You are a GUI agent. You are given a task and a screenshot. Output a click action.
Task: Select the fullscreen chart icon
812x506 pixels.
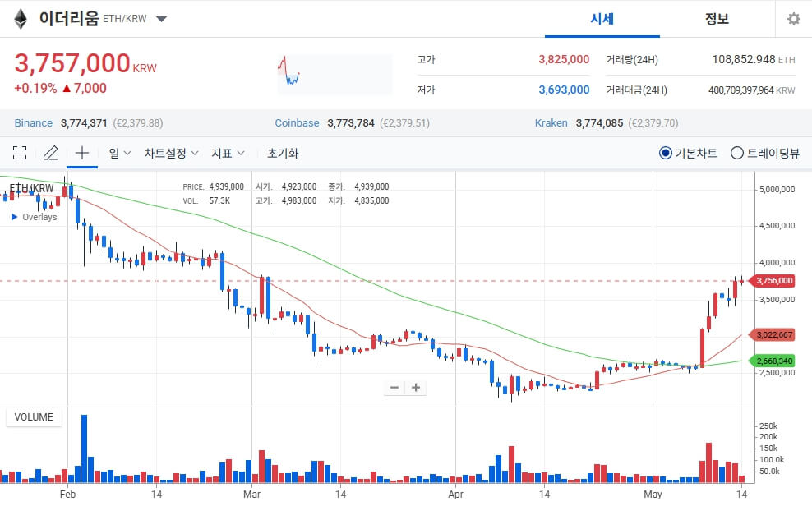coord(20,153)
